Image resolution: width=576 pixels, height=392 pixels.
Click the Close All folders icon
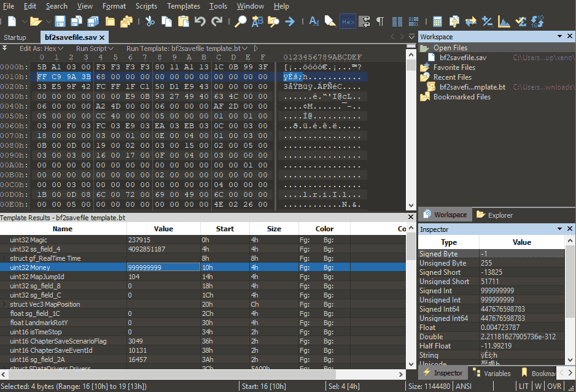(126, 21)
